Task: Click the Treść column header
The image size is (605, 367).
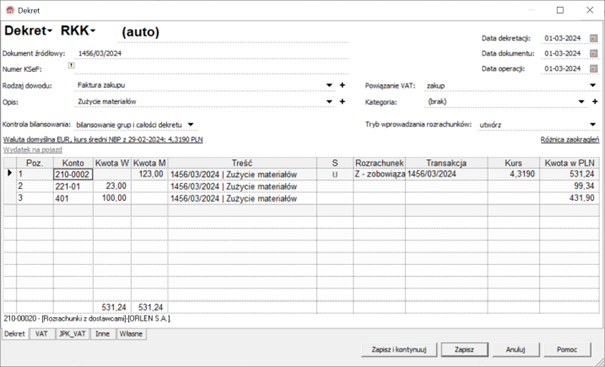Action: click(x=242, y=163)
